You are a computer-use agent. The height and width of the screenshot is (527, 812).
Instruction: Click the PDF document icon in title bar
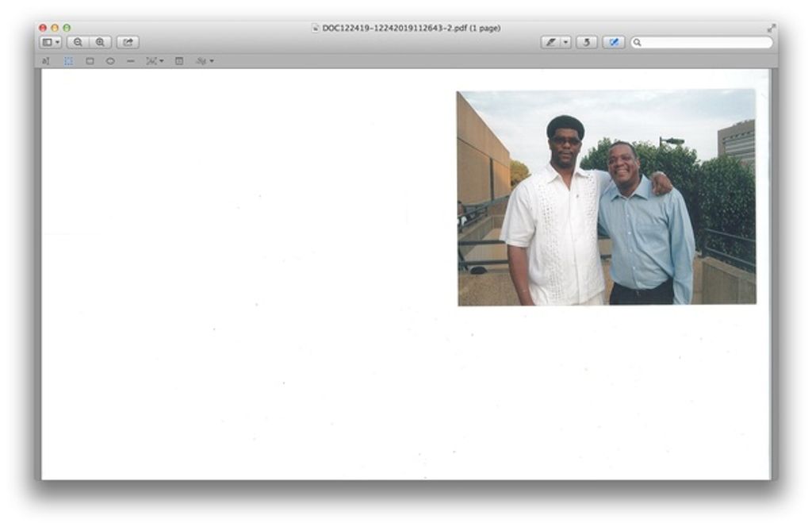tap(316, 28)
